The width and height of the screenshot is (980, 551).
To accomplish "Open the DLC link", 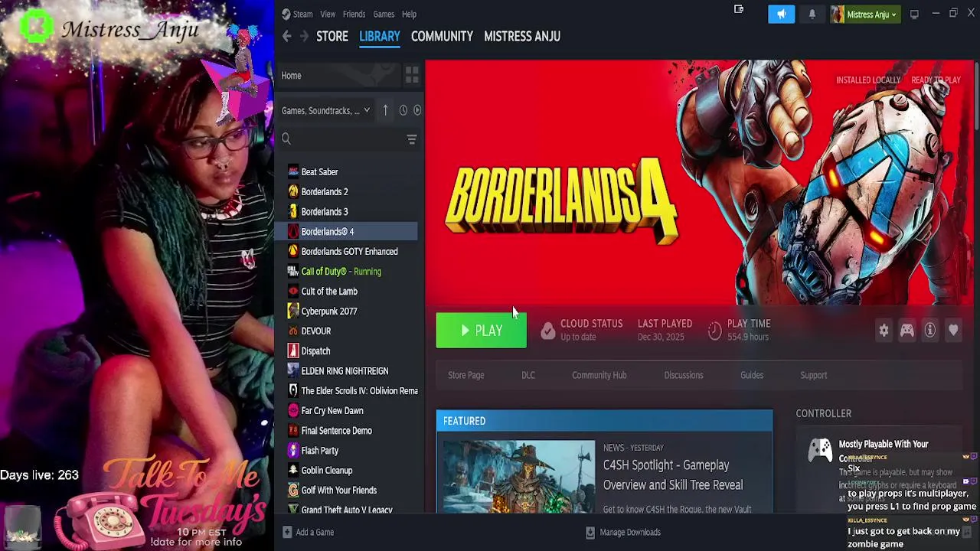I will tap(528, 375).
